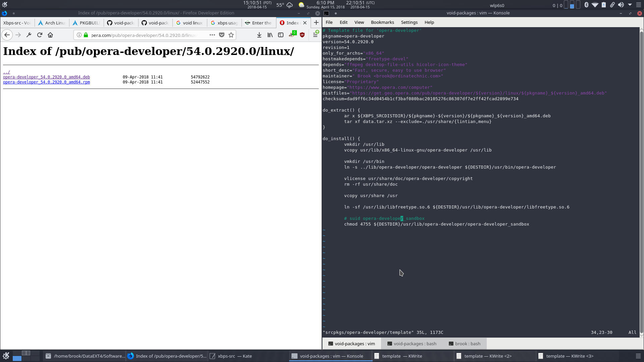This screenshot has height=362, width=644.
Task: Click the forward navigation arrow in Firefox
Action: 18,35
